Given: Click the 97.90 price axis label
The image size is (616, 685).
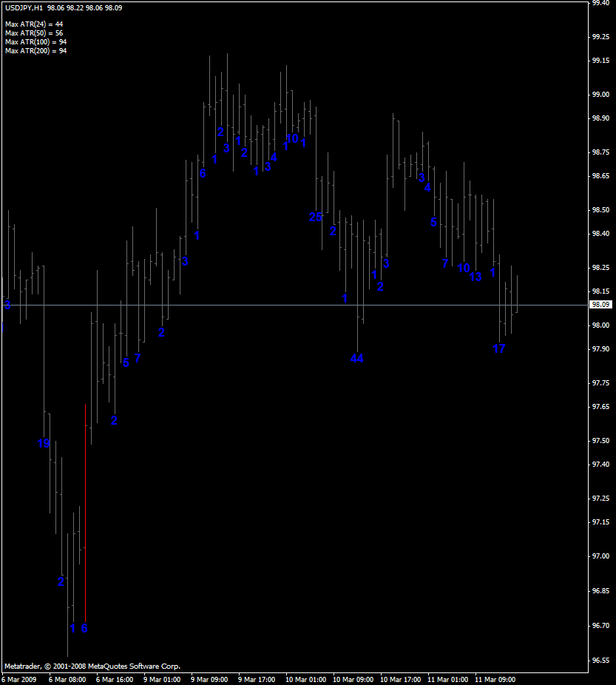Looking at the screenshot, I should [600, 349].
